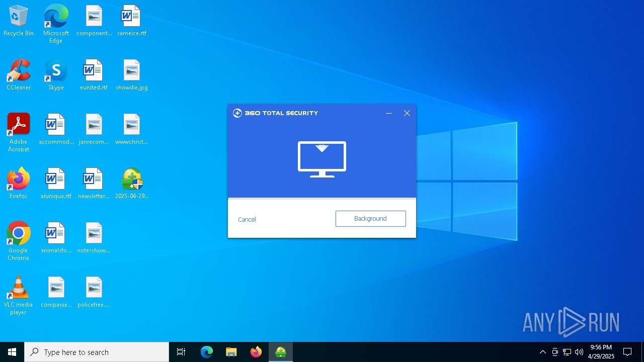The height and width of the screenshot is (362, 644).
Task: Select the accommod... Word document icon
Action: (x=56, y=130)
